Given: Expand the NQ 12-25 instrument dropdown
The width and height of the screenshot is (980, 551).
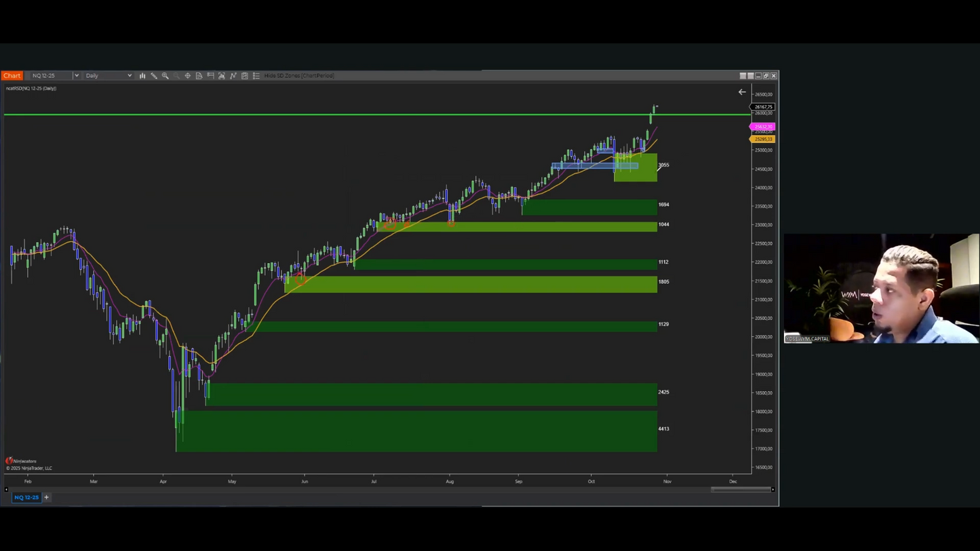Looking at the screenshot, I should [76, 76].
